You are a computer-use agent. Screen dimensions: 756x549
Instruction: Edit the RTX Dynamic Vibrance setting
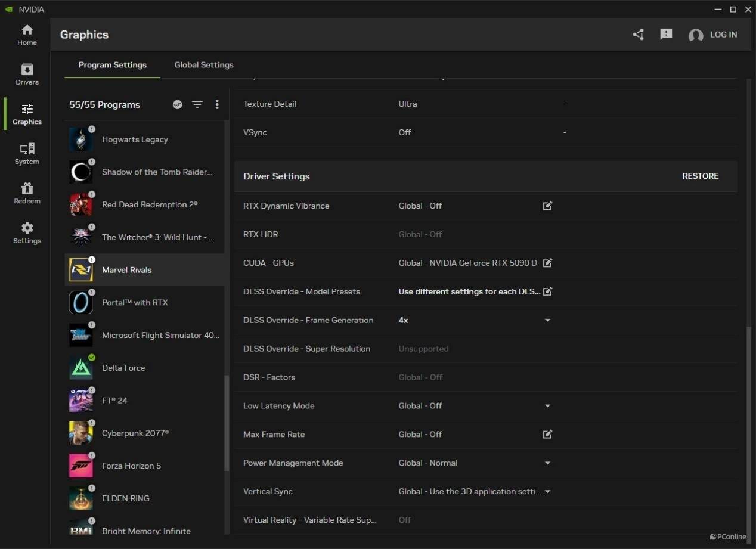click(x=547, y=206)
